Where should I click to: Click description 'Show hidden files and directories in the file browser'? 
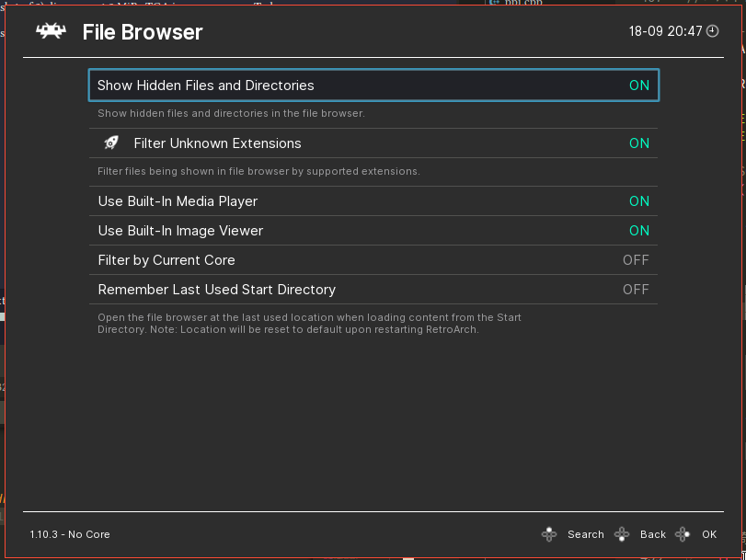tap(231, 113)
